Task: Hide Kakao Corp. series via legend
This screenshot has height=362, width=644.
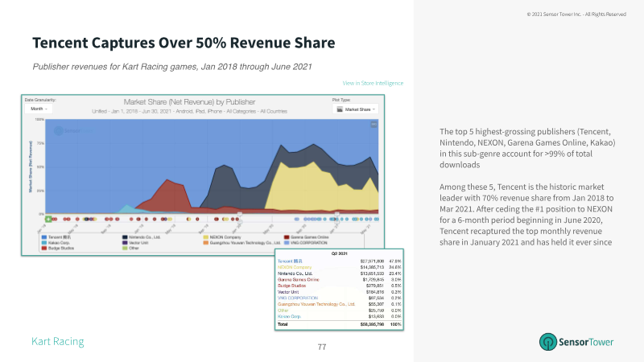Action: click(56, 243)
